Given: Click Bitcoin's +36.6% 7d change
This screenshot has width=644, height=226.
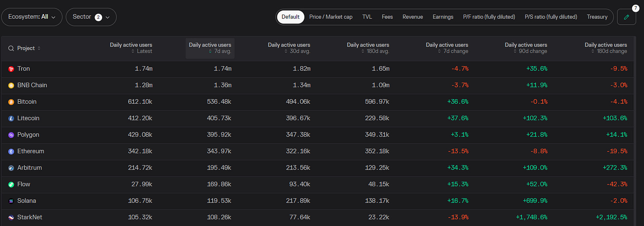Looking at the screenshot, I should click(x=457, y=102).
